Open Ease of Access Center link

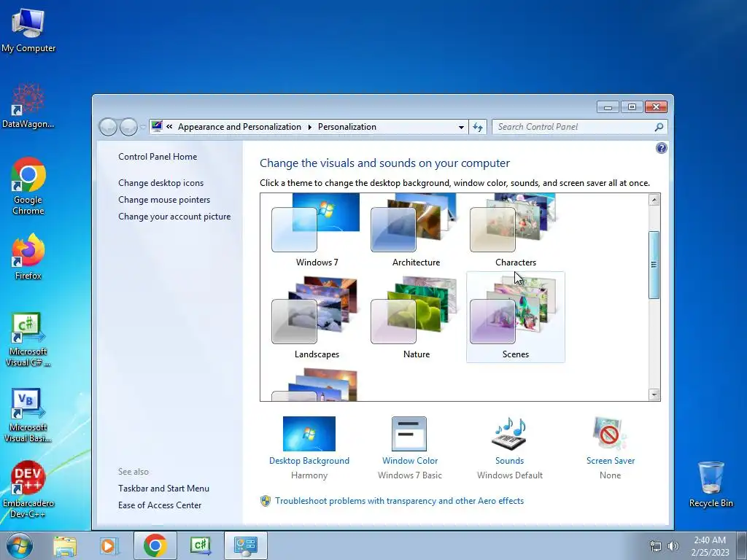pyautogui.click(x=160, y=505)
